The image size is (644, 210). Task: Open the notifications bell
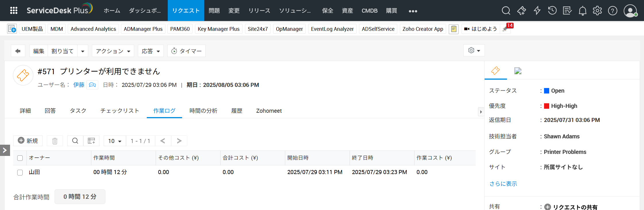click(582, 11)
